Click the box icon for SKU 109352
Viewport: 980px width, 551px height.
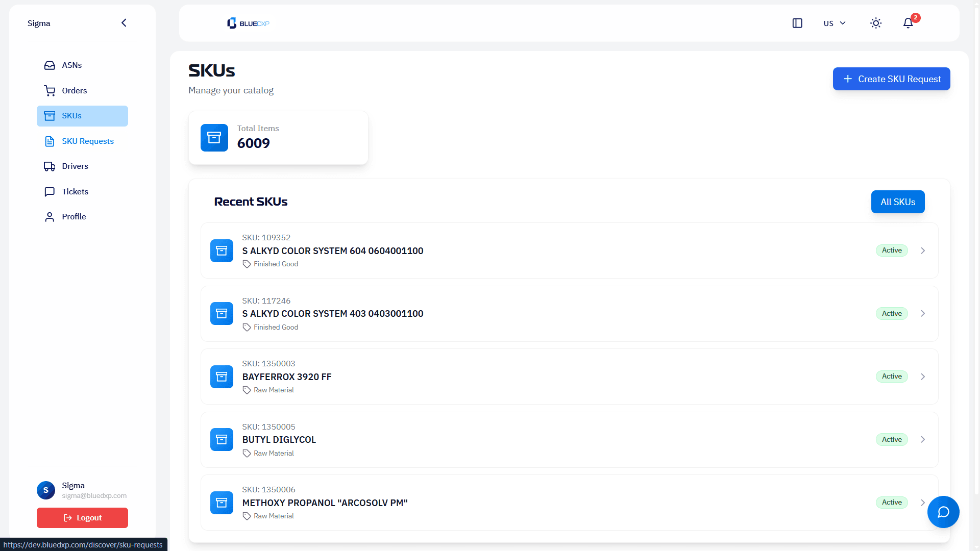[x=222, y=251]
